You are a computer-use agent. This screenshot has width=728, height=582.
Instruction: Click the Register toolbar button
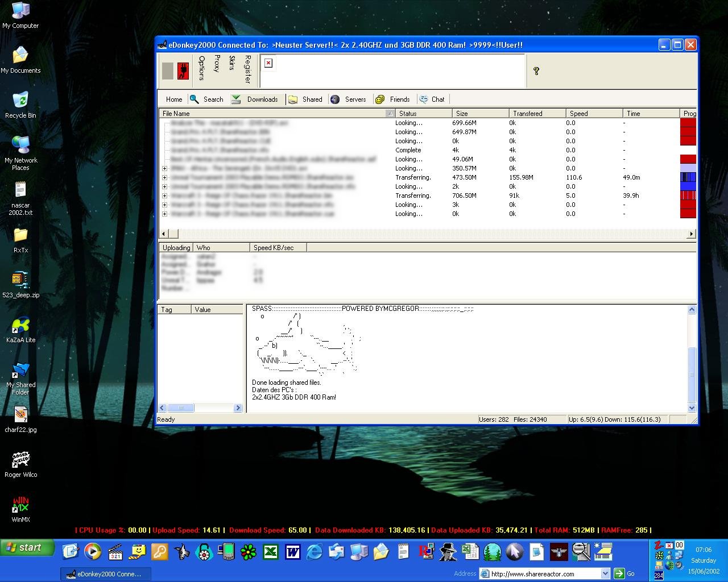point(247,69)
